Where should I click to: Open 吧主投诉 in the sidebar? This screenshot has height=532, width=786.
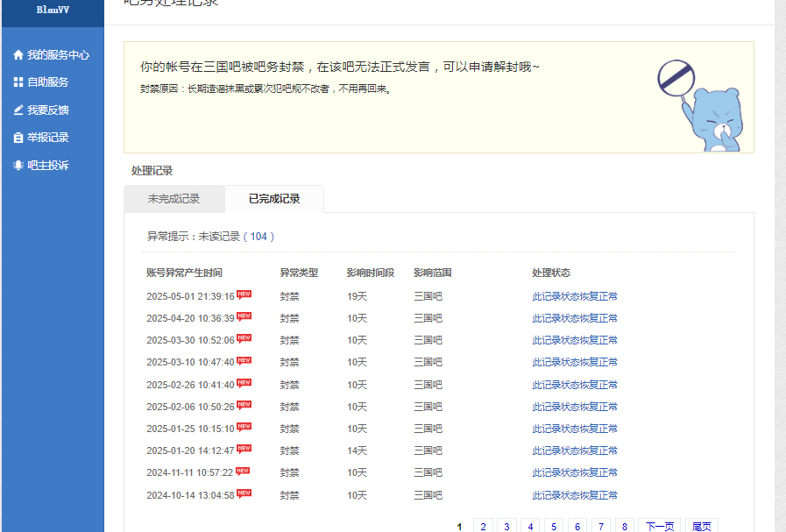pos(47,166)
